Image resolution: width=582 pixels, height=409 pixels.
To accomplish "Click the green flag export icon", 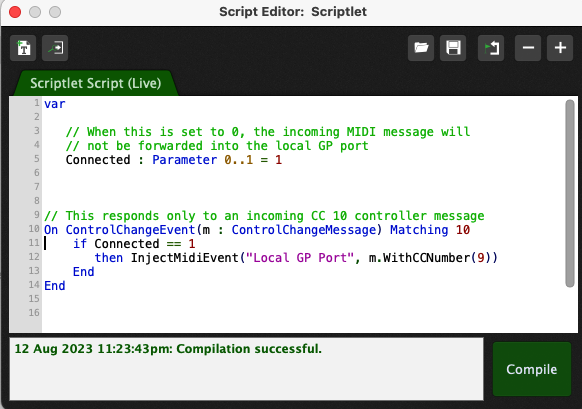I will tap(491, 48).
